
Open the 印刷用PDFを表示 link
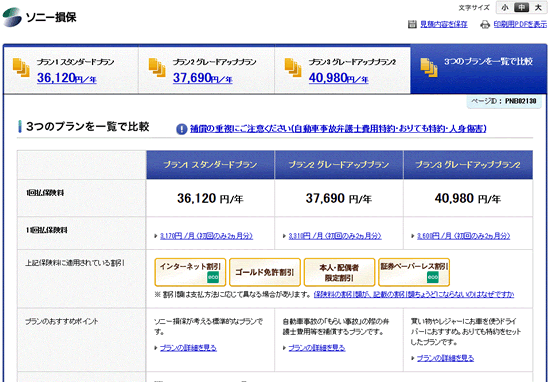(520, 24)
